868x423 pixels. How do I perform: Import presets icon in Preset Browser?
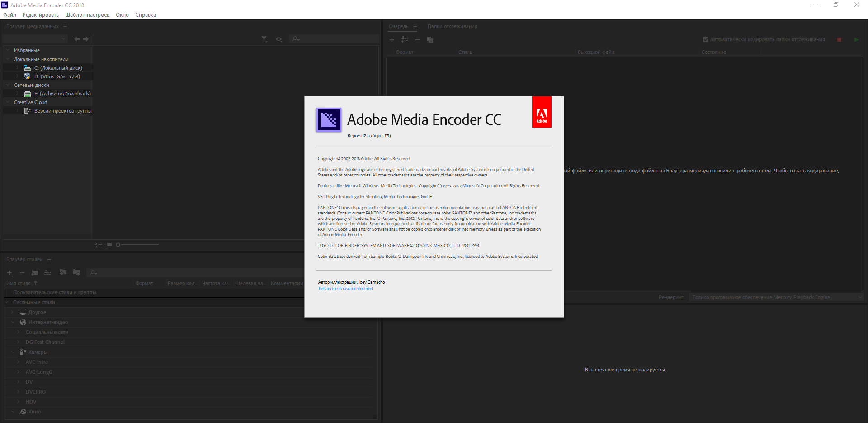coord(63,272)
